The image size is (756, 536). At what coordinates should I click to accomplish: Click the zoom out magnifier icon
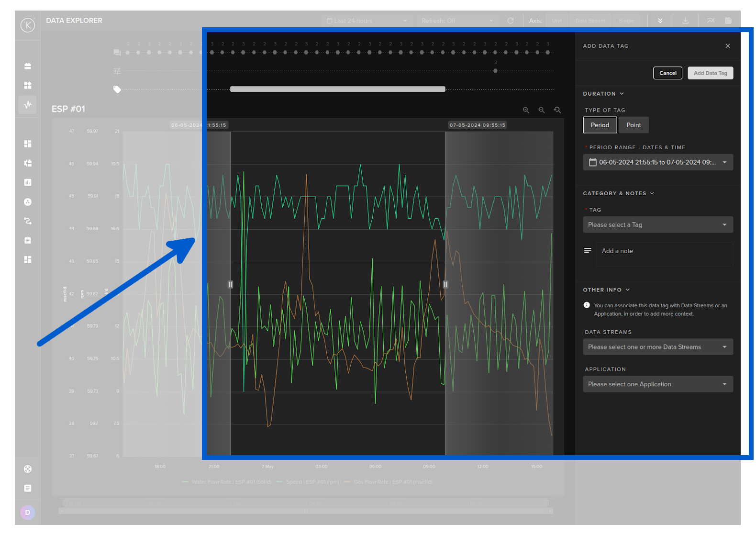(x=542, y=110)
